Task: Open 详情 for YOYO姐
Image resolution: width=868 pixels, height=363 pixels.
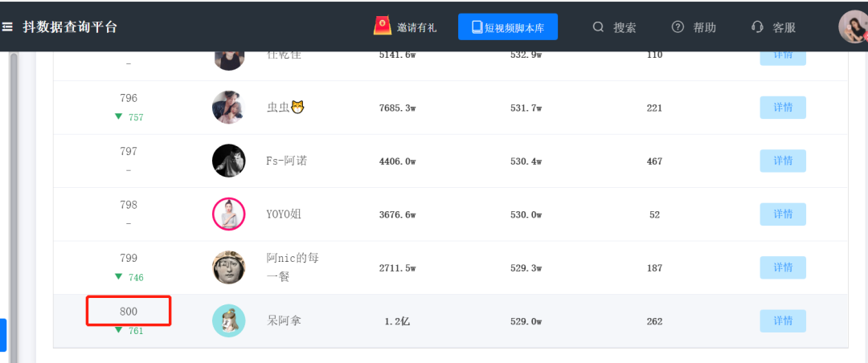Action: click(x=783, y=214)
